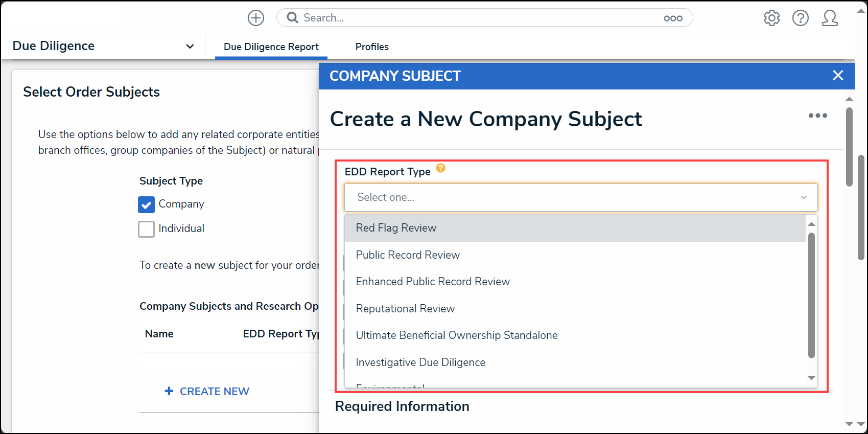The width and height of the screenshot is (868, 434).
Task: Open the settings gear icon
Action: [771, 18]
